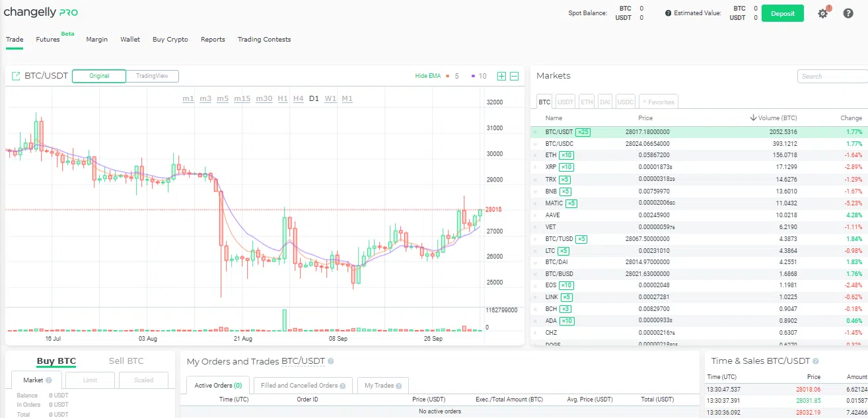
Task: Toggle the Favorites star filter
Action: (x=659, y=102)
